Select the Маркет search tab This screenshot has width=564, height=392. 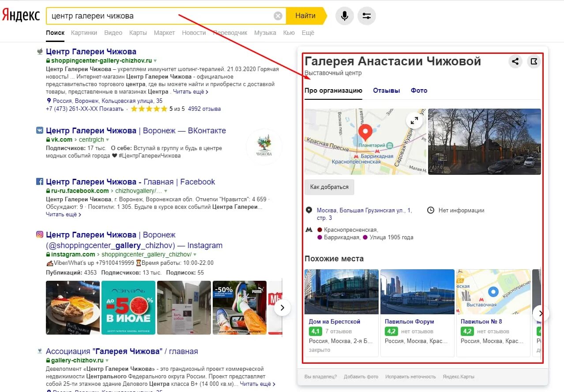(x=164, y=33)
